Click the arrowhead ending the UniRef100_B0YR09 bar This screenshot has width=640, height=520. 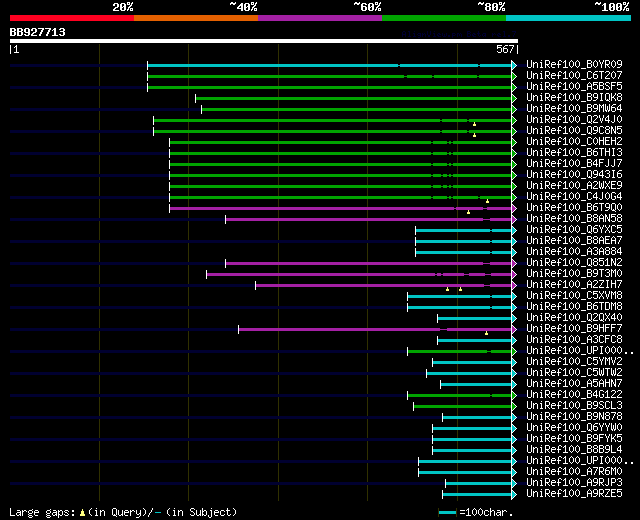514,65
